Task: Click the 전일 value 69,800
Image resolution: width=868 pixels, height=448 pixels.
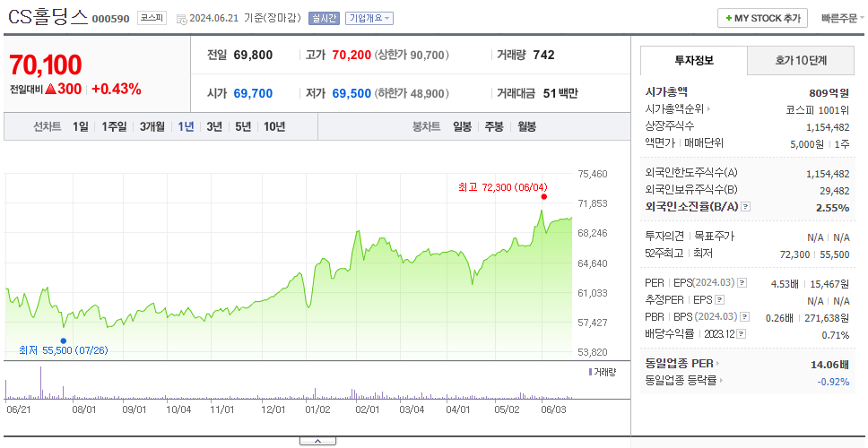Action: (253, 56)
